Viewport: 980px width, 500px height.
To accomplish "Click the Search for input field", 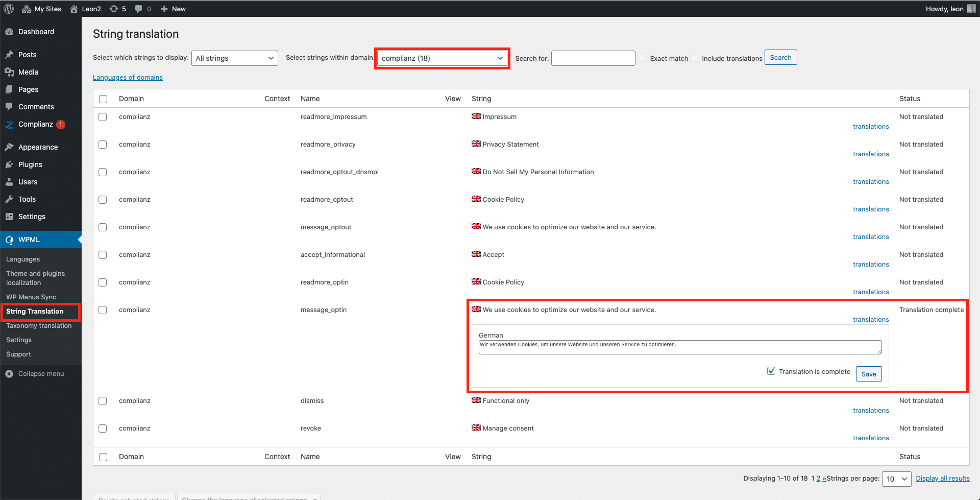I will pos(593,58).
